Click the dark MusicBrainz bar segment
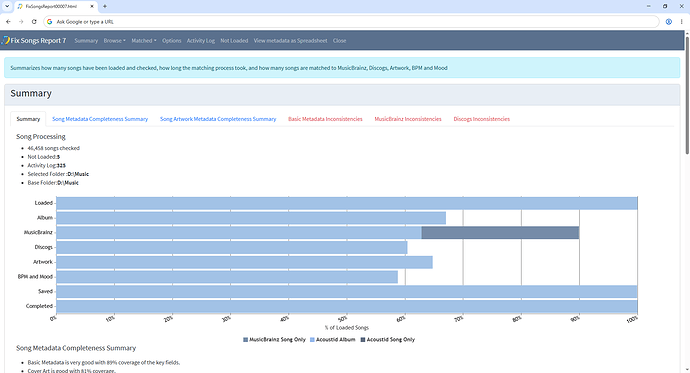690x373 pixels. point(500,233)
